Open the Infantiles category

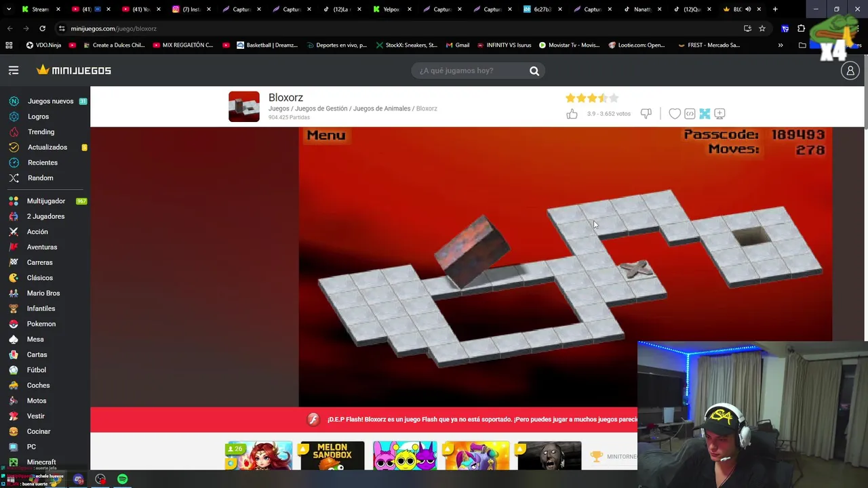(41, 308)
